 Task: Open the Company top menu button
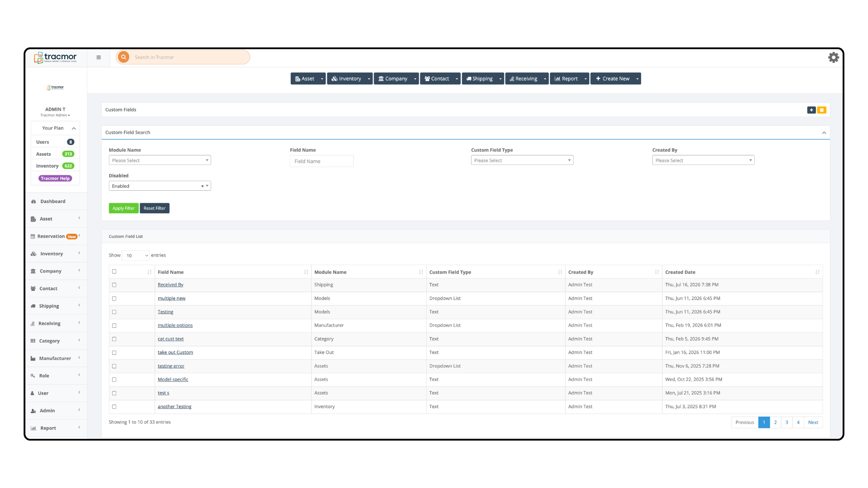tap(393, 79)
